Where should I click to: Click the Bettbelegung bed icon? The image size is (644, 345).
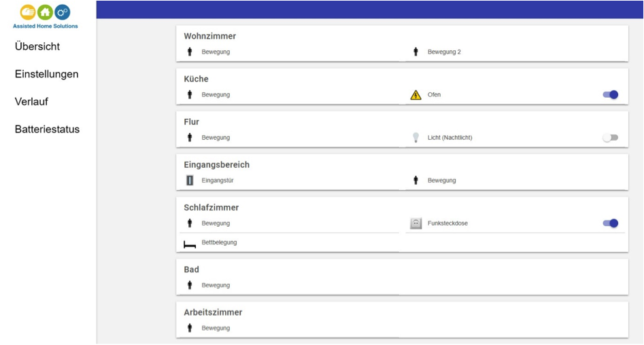point(190,244)
